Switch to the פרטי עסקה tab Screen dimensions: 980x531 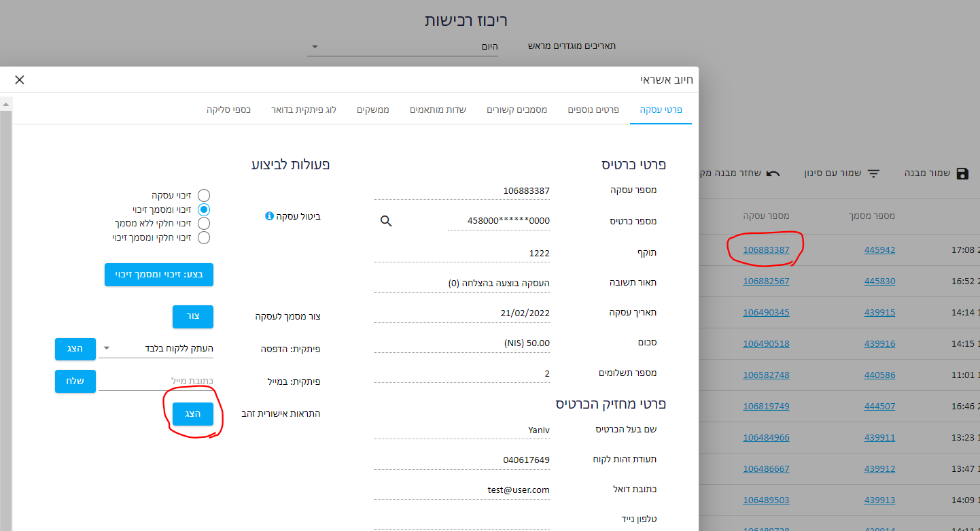(661, 109)
